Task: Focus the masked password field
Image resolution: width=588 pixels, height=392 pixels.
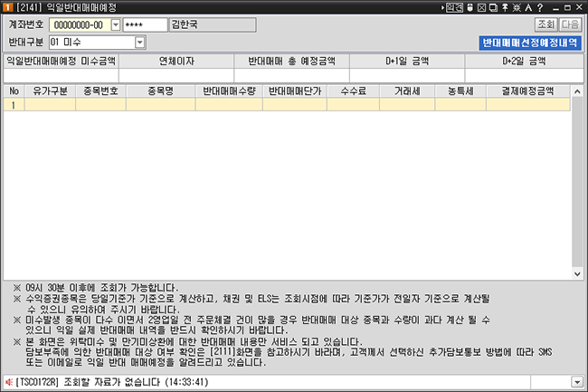Action: [x=145, y=25]
